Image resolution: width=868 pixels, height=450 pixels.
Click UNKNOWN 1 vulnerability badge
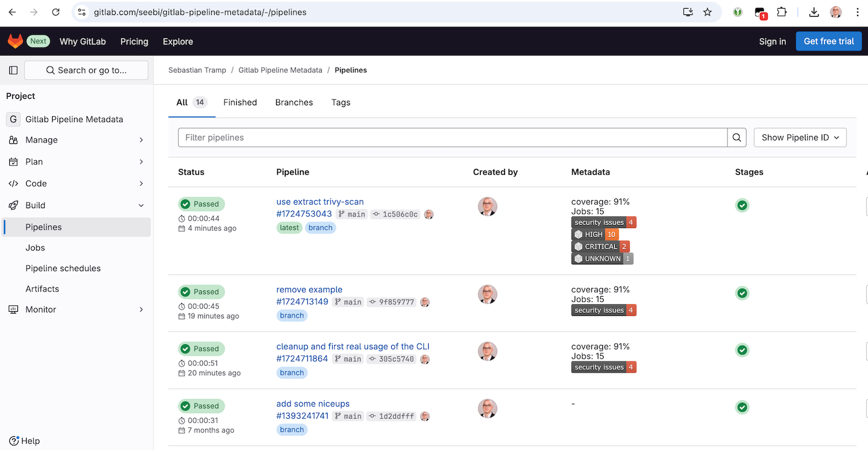(x=602, y=259)
